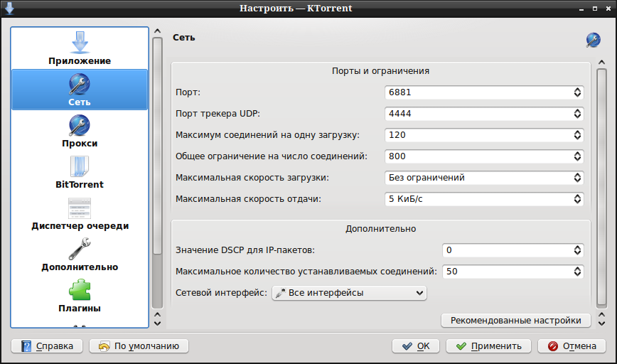
Task: Open the Прокси settings page icon
Action: (x=80, y=126)
